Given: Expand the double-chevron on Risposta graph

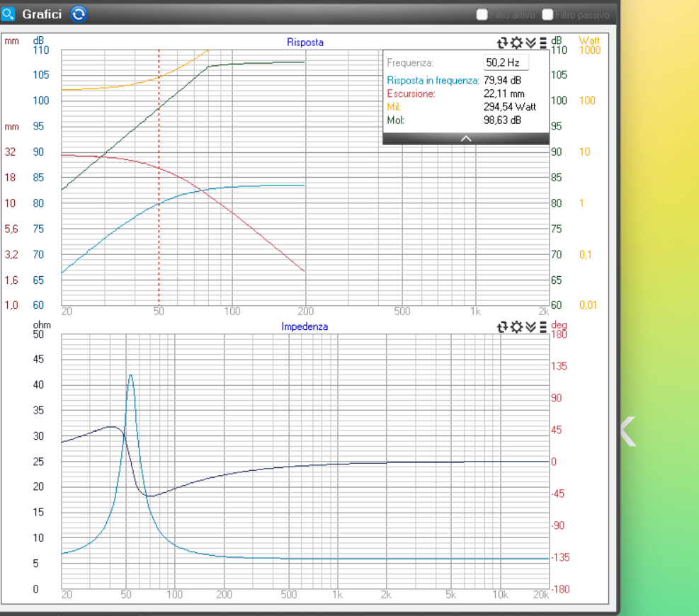Looking at the screenshot, I should [530, 42].
